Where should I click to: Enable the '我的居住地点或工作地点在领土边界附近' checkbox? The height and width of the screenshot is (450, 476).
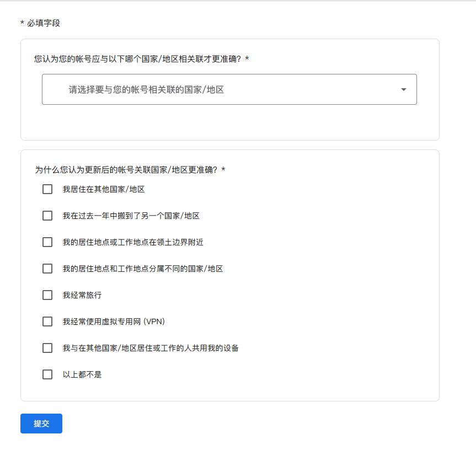coord(47,242)
